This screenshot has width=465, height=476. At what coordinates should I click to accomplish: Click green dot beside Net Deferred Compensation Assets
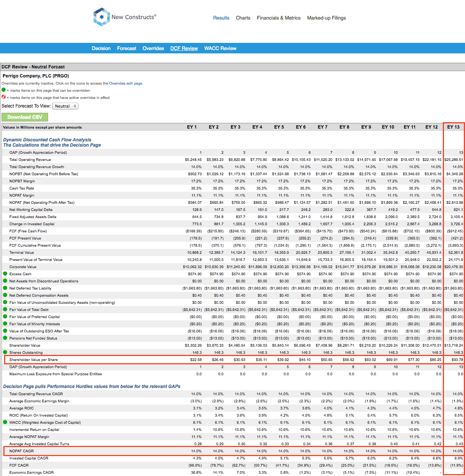click(x=5, y=295)
